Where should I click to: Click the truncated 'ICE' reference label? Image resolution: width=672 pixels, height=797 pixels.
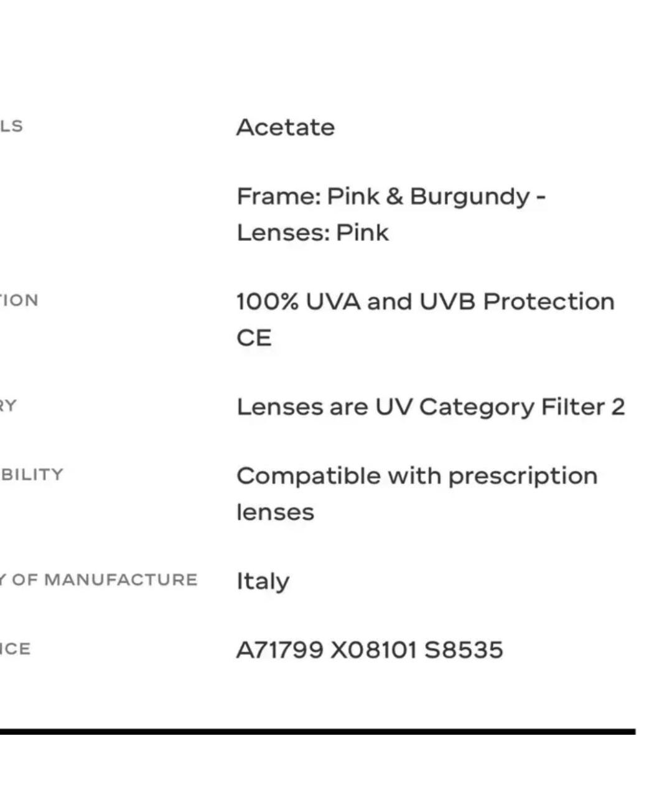[x=15, y=649]
